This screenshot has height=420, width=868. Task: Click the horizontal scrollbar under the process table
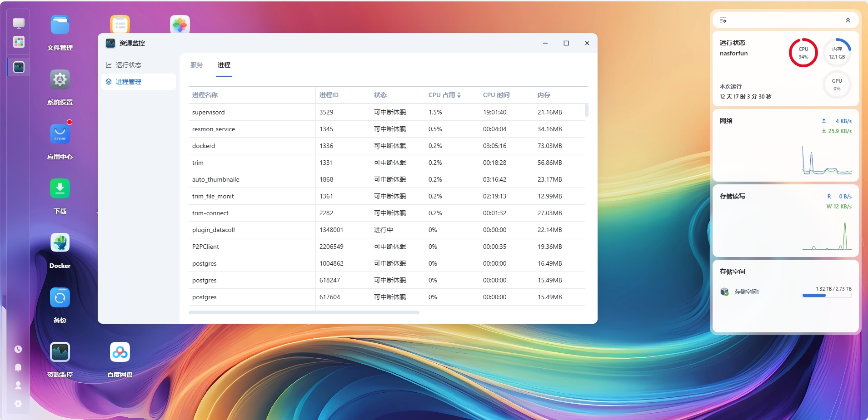[304, 312]
